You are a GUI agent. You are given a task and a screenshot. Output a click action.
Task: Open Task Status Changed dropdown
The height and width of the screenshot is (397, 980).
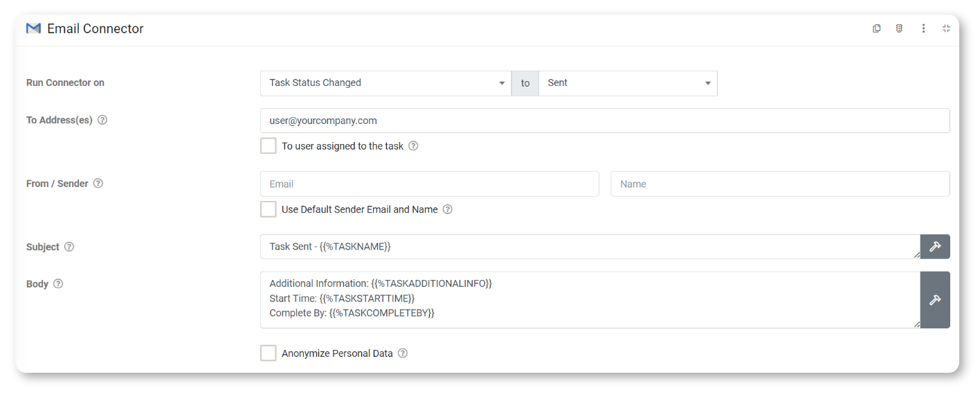click(x=385, y=83)
